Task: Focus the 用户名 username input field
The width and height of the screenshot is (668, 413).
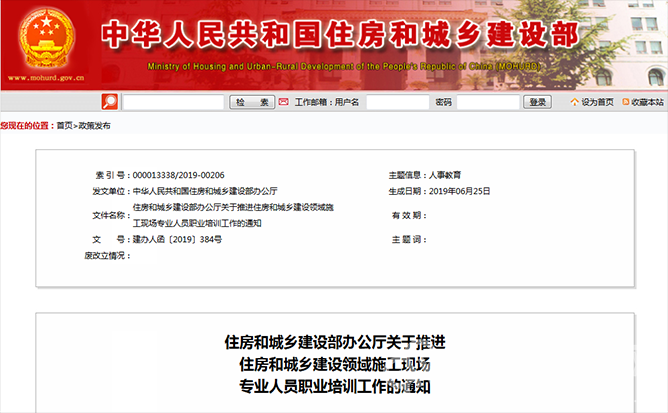Action: [398, 102]
